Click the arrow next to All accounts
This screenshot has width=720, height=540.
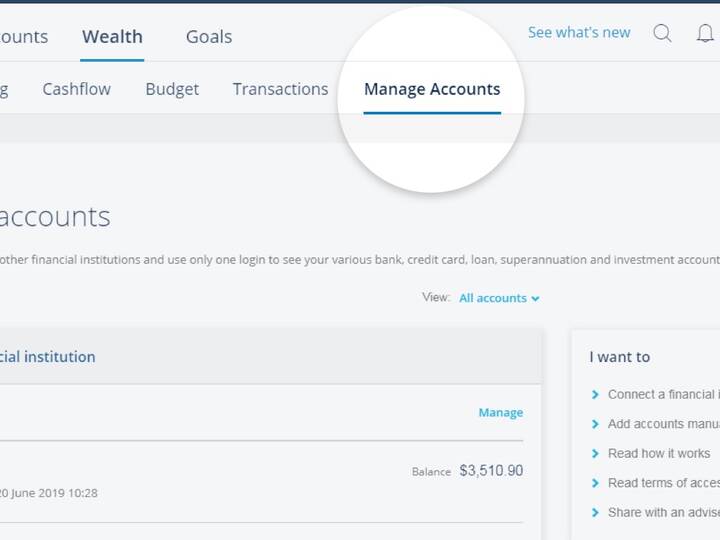535,299
